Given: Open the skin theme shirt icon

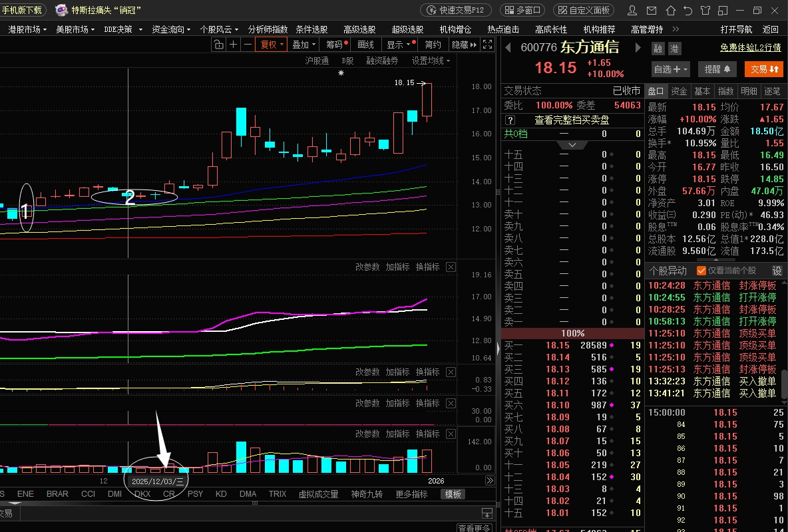Looking at the screenshot, I should (x=705, y=10).
